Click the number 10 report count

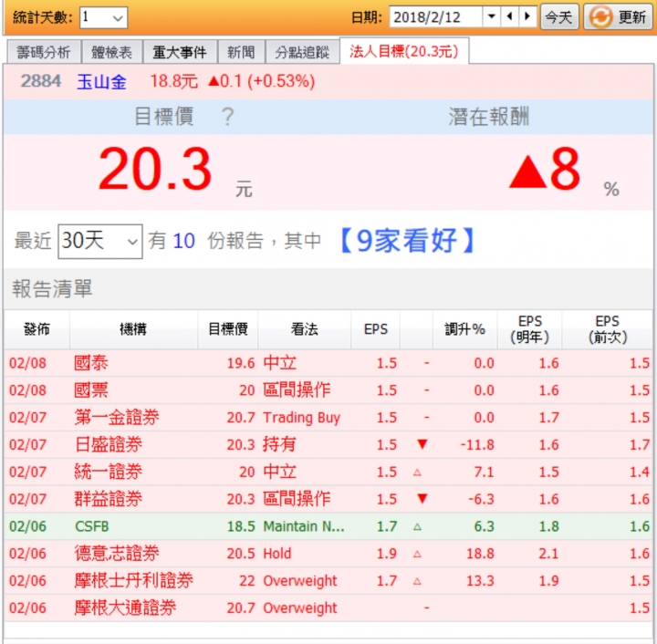pyautogui.click(x=184, y=241)
